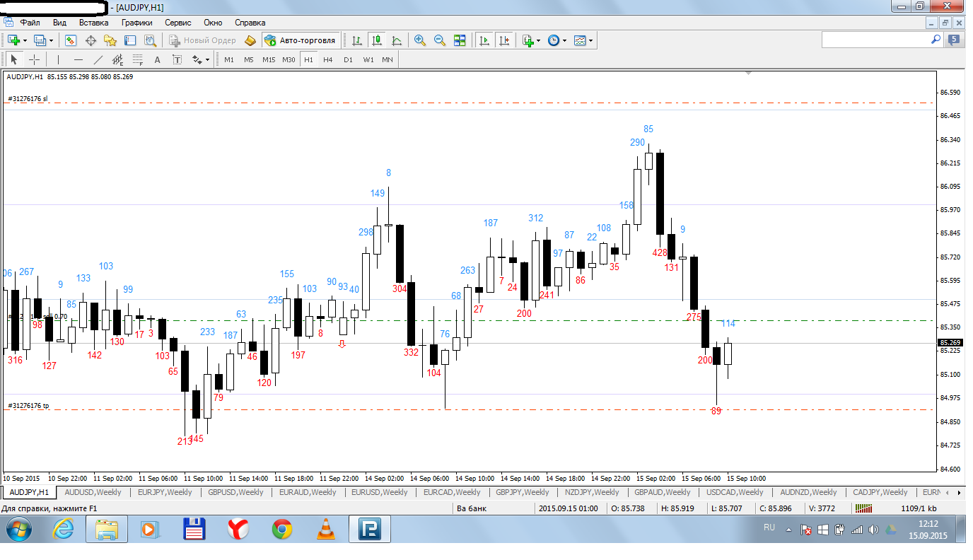Screen dimensions: 973x560
Task: Open the Market Watch window icon
Action: pos(71,40)
